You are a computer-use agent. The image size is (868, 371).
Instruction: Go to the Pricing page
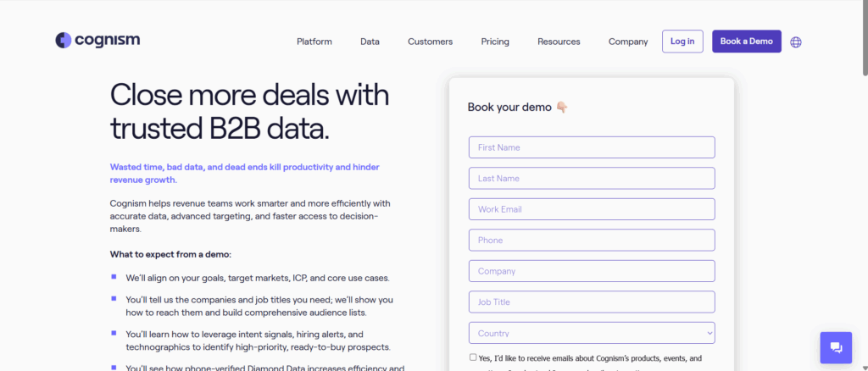[x=495, y=42]
